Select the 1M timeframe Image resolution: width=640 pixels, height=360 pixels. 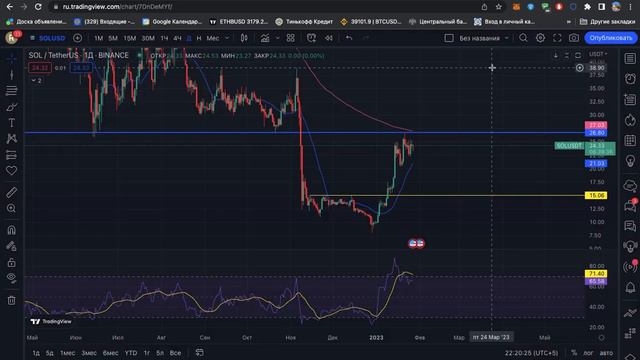click(98, 38)
